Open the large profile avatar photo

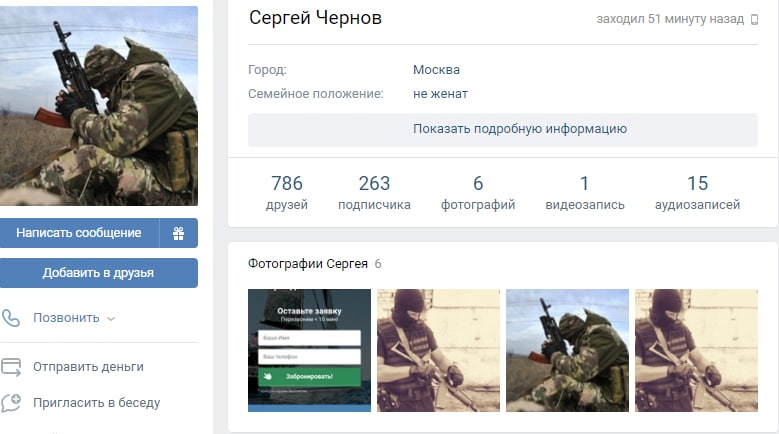point(99,106)
